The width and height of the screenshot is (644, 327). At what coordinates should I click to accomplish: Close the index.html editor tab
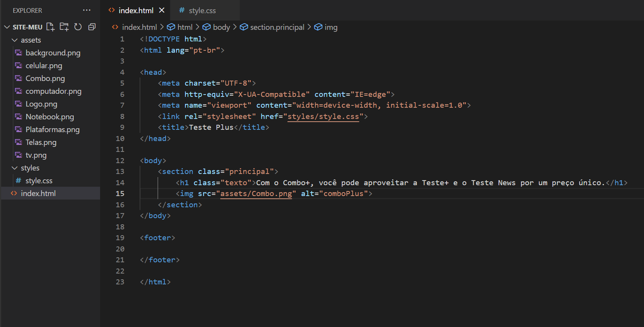tap(162, 10)
